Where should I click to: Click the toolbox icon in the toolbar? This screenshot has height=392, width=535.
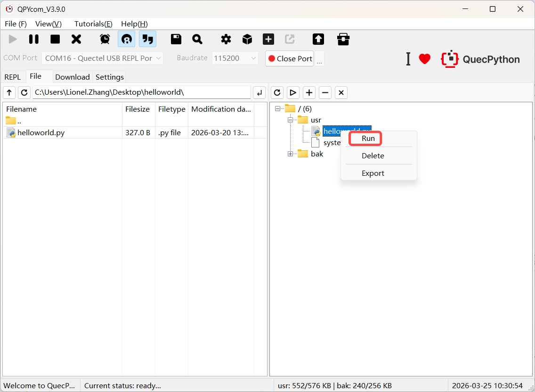[343, 39]
